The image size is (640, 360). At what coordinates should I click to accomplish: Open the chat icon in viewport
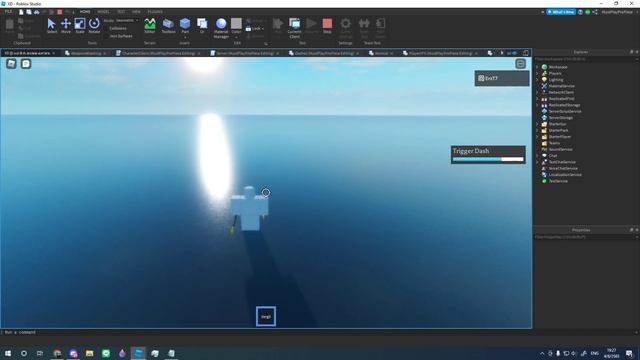(26, 64)
